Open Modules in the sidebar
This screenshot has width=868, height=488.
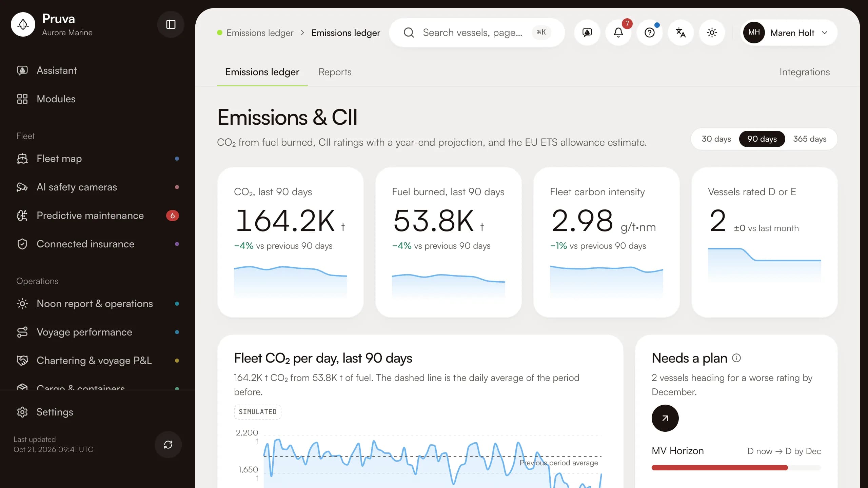[x=98, y=99]
